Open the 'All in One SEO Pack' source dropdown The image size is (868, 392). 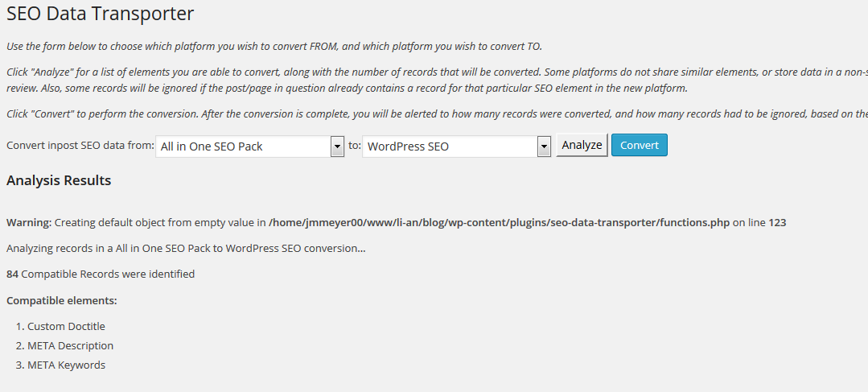[x=249, y=146]
